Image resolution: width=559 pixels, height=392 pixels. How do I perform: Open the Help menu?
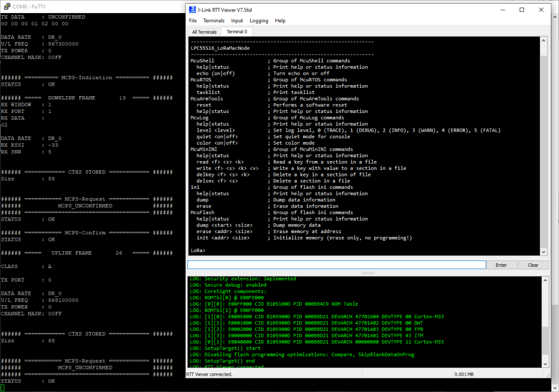pyautogui.click(x=280, y=21)
